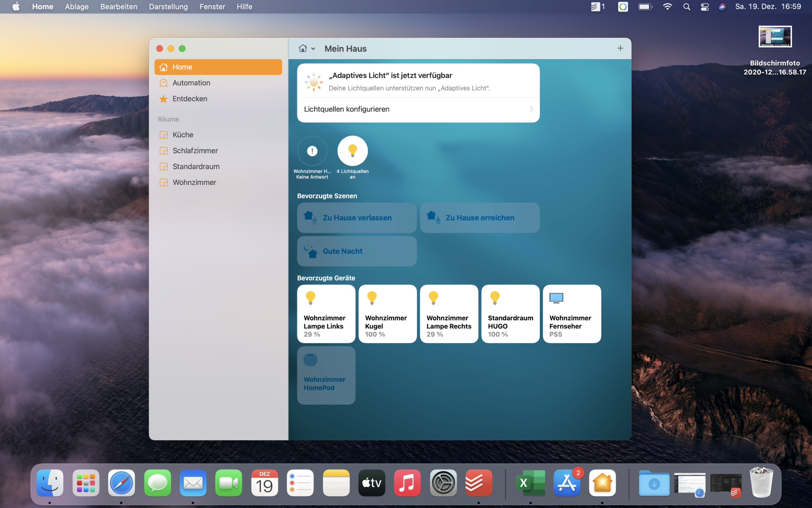812x508 pixels.
Task: Toggle Wohnzimmer Lampe Rechts light tile
Action: (x=449, y=314)
